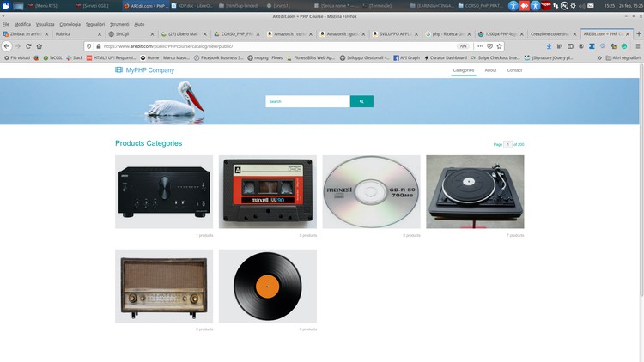Click the page vertical scrollbar
Viewport: 644px width, 362px height.
(641, 180)
